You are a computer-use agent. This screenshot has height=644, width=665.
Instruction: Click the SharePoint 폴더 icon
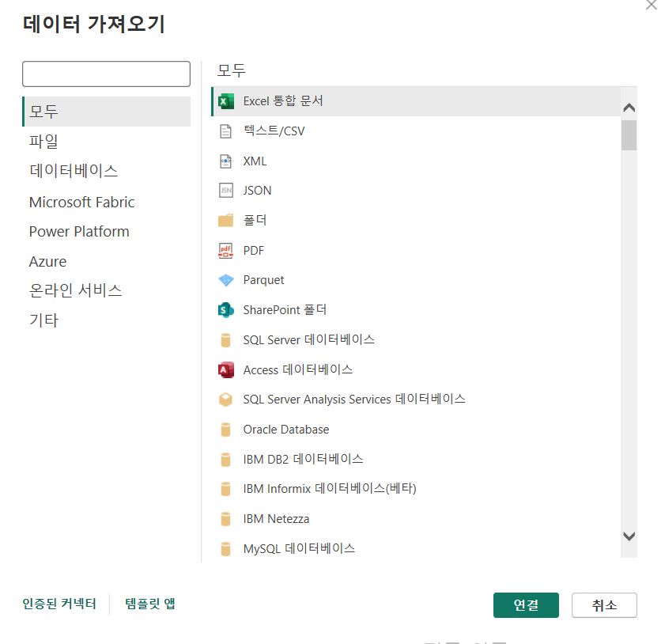225,310
